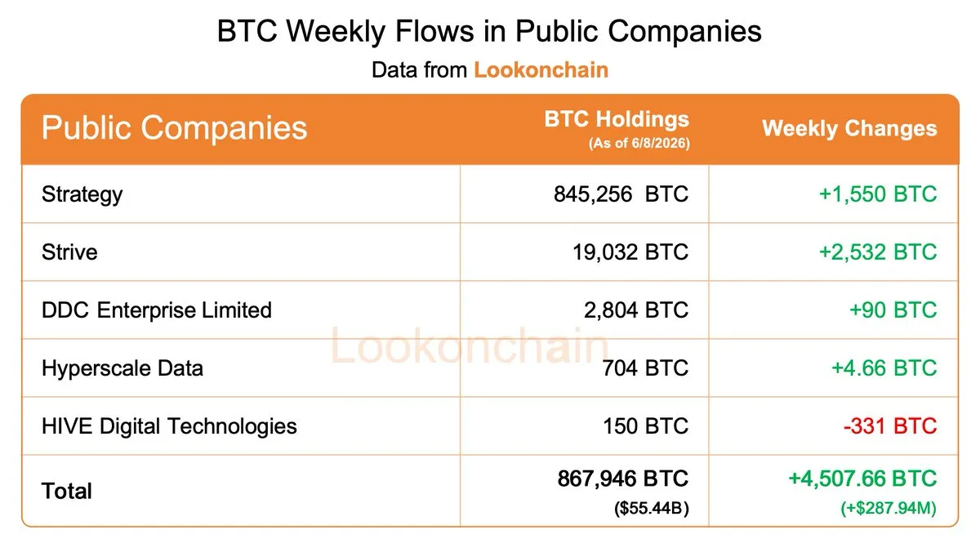980x552 pixels.
Task: Click the As of 6/8/2026 date note
Action: tap(639, 144)
